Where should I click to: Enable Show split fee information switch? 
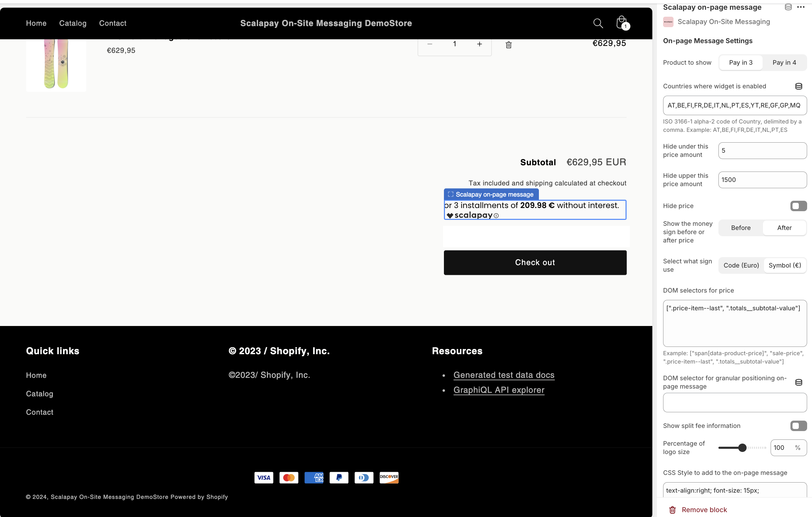tap(798, 426)
